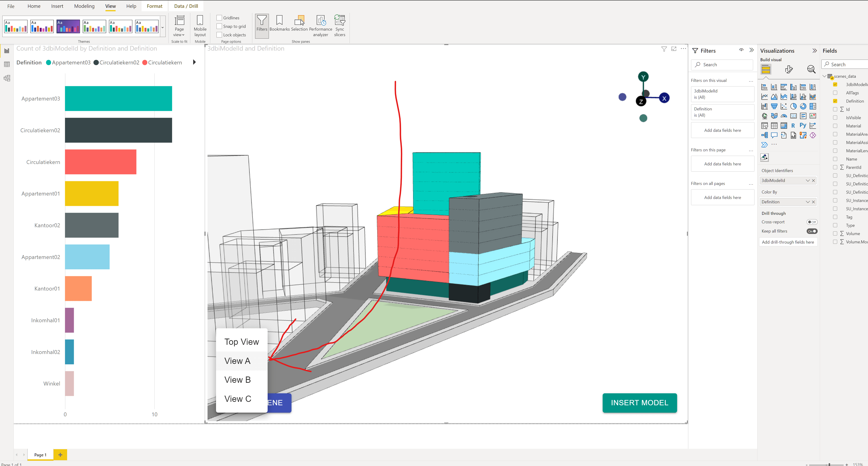Enable the Gridlines checkbox
Viewport: 868px width, 466px height.
click(x=219, y=18)
